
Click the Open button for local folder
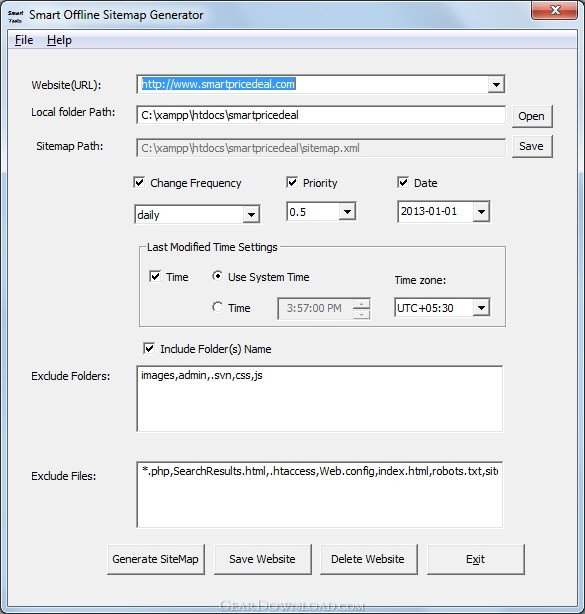[532, 116]
